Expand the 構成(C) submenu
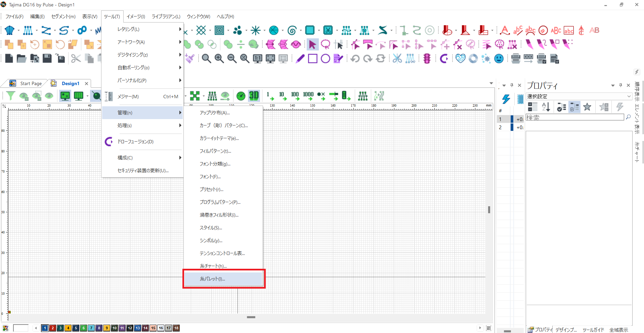The height and width of the screenshot is (333, 644). pyautogui.click(x=142, y=158)
